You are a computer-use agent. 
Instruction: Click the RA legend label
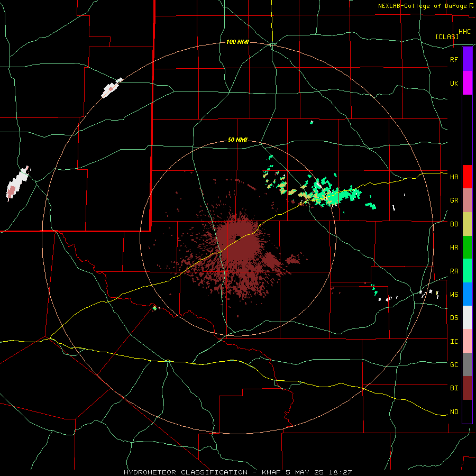[x=454, y=271]
